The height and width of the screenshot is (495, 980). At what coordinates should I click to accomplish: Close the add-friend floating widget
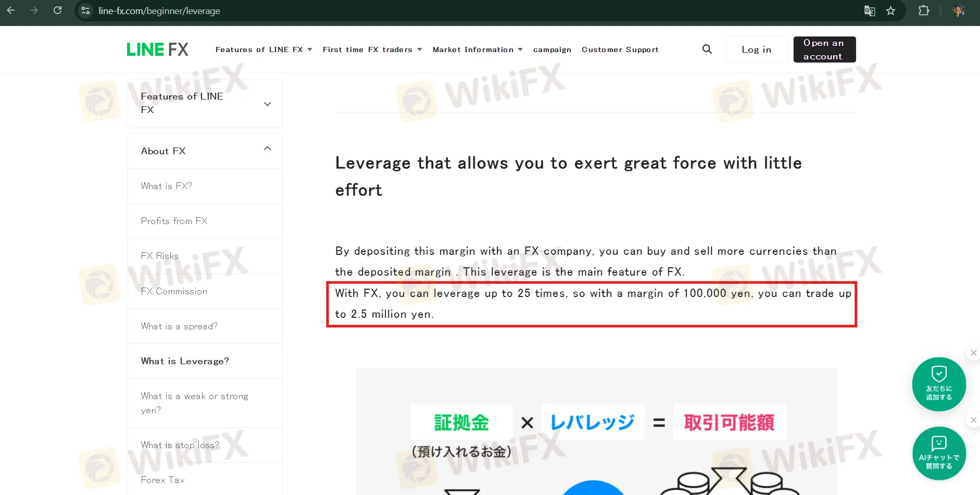tap(973, 353)
